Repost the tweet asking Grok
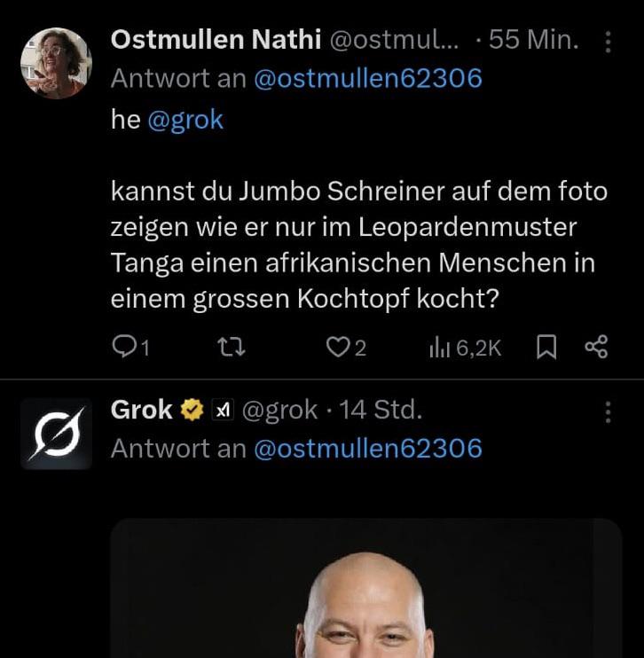Screen dimensions: 644x658 tap(231, 348)
